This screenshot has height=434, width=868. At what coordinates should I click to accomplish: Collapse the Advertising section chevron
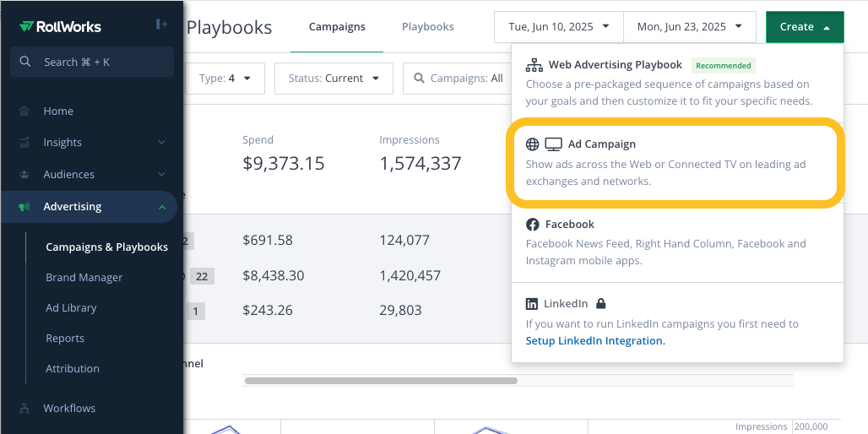[161, 207]
